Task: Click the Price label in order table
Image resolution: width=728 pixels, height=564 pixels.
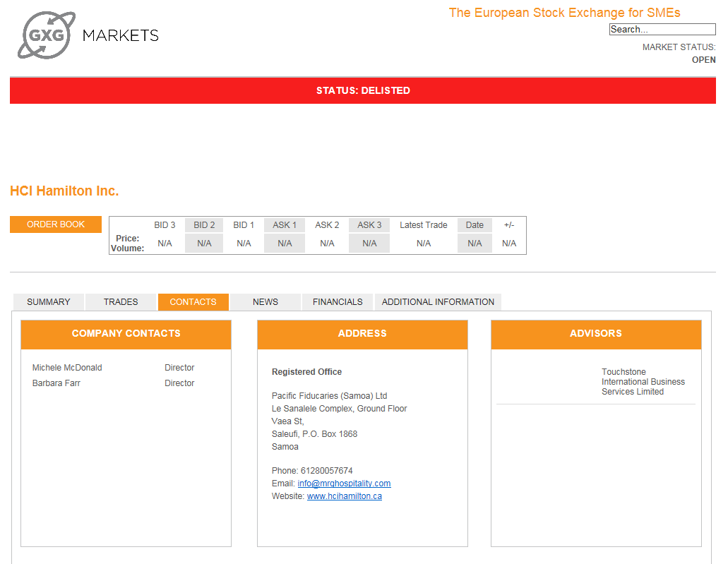Action: (x=128, y=238)
